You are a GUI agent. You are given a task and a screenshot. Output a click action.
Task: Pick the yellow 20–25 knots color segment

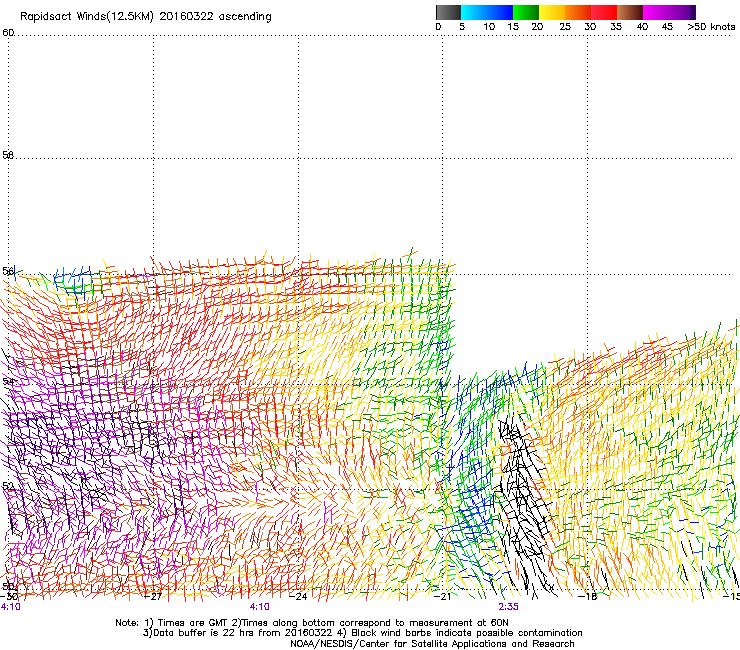[552, 12]
